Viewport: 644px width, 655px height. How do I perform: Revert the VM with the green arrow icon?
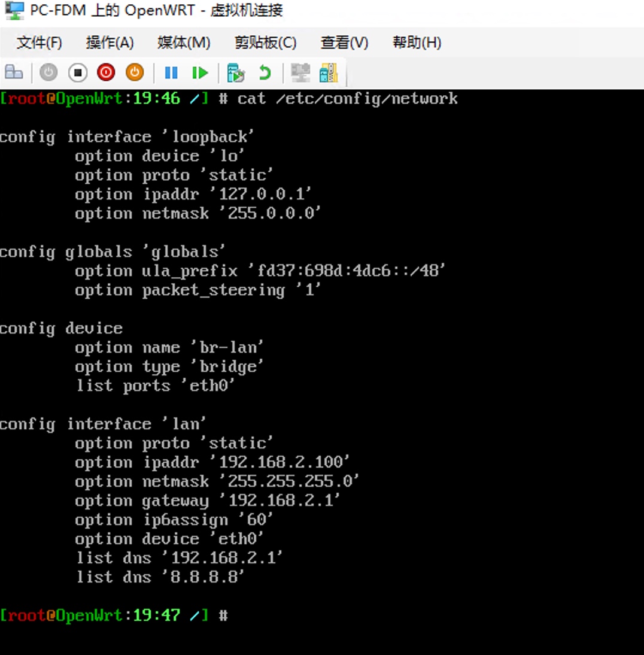pos(265,73)
